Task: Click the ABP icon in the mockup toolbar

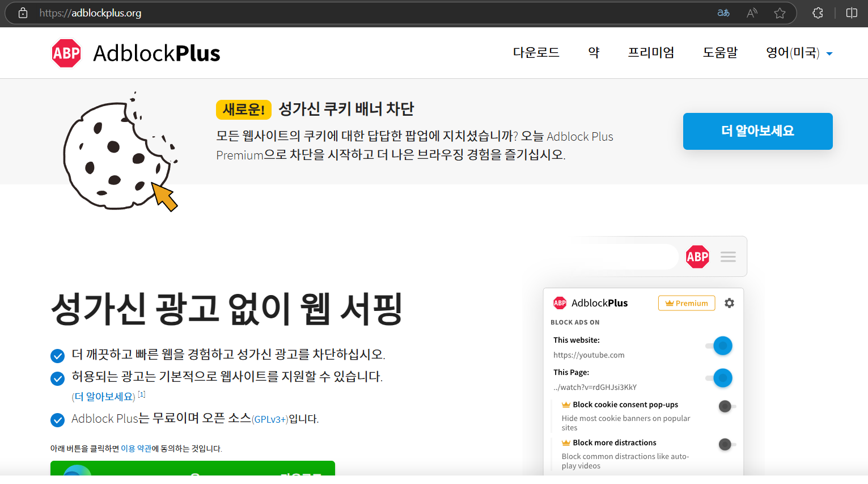Action: (697, 256)
